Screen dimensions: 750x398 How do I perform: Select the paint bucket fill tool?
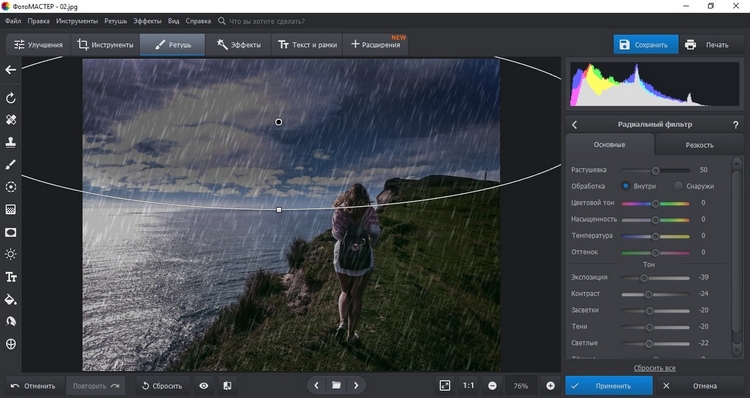point(11,300)
